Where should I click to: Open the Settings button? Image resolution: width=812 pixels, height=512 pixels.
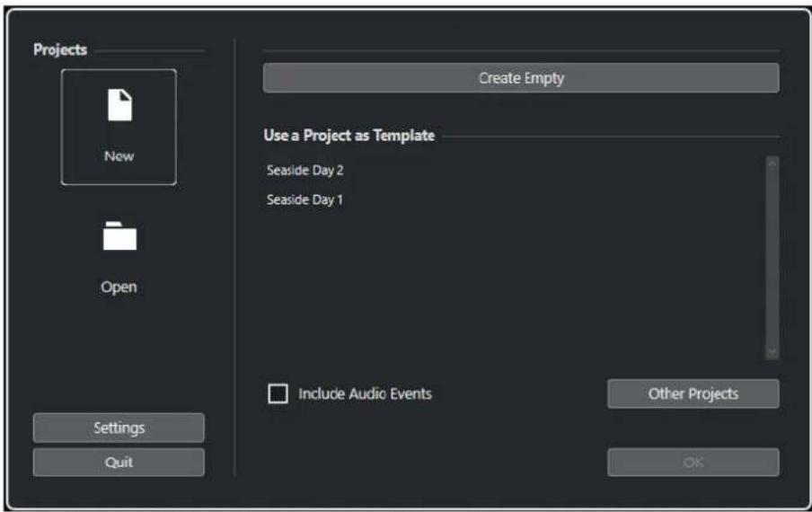click(119, 428)
